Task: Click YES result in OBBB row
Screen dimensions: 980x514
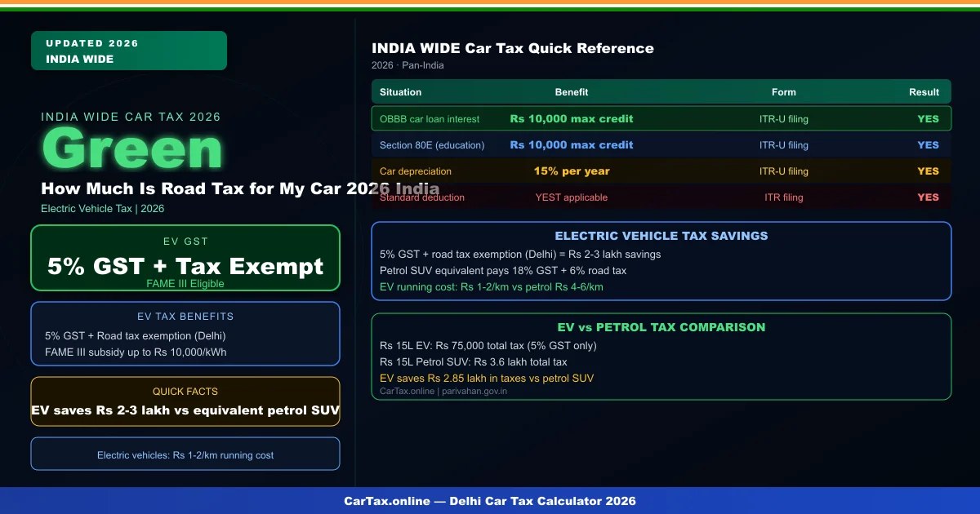Action: point(929,119)
